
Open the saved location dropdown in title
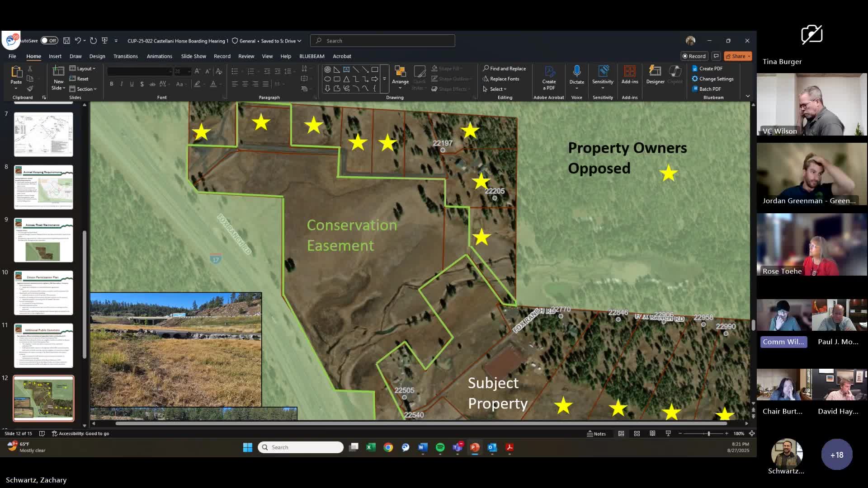point(299,41)
